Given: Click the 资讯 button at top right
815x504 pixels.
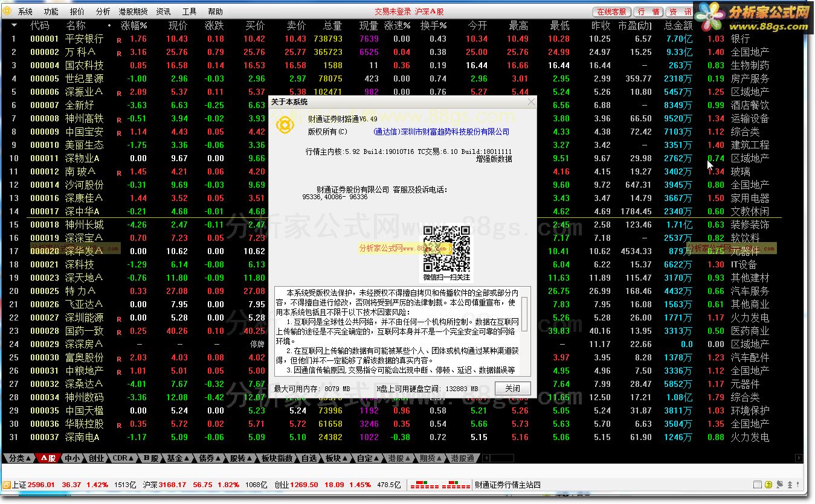Looking at the screenshot, I should [680, 12].
